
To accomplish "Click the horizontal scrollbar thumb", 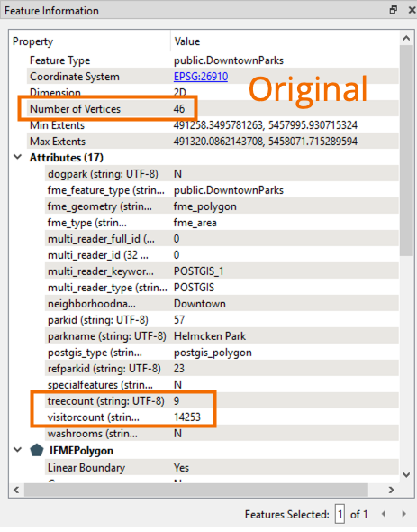I will 196,490.
